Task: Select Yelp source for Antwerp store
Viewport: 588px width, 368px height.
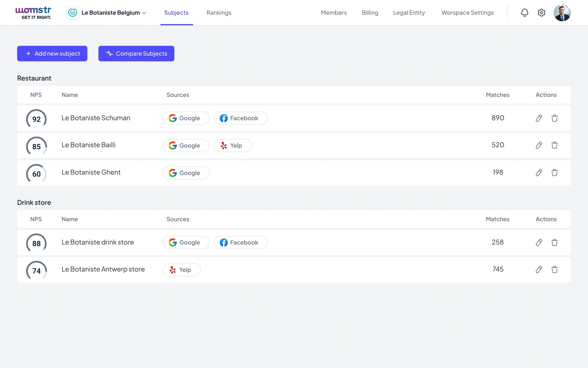Action: click(182, 270)
